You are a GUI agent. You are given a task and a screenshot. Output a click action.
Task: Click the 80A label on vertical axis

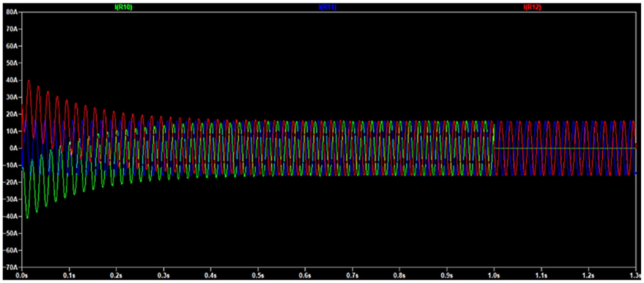coord(12,12)
